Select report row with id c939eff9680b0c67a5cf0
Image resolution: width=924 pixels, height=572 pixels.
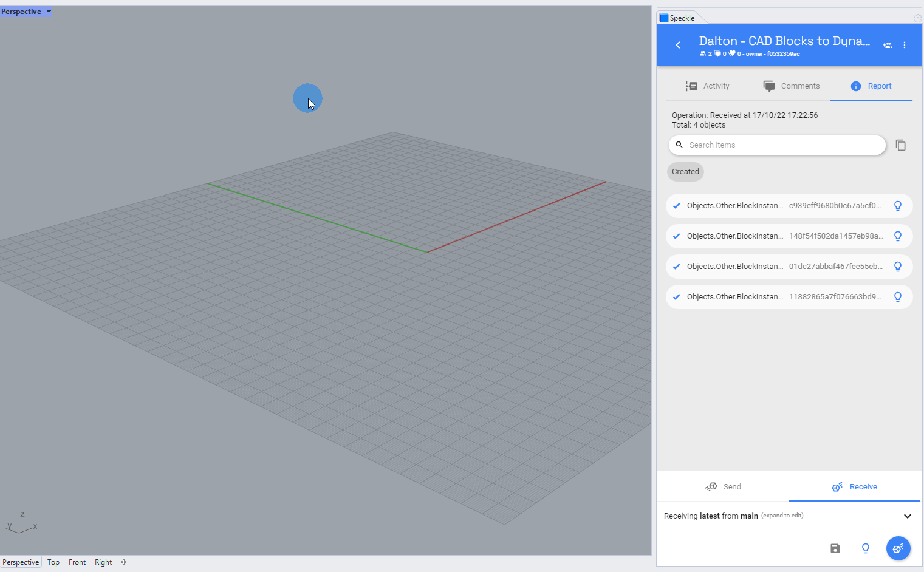pos(789,206)
